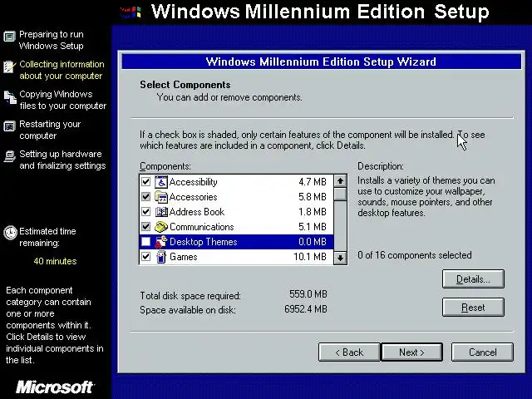Uncheck the Address Book checkbox
Image resolution: width=532 pixels, height=399 pixels.
tap(146, 212)
